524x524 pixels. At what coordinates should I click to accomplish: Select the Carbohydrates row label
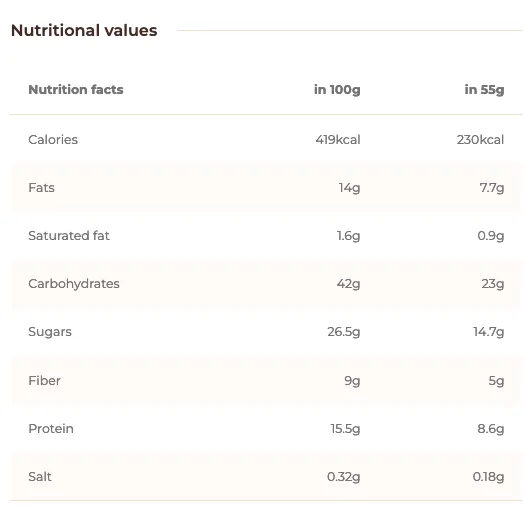point(74,284)
